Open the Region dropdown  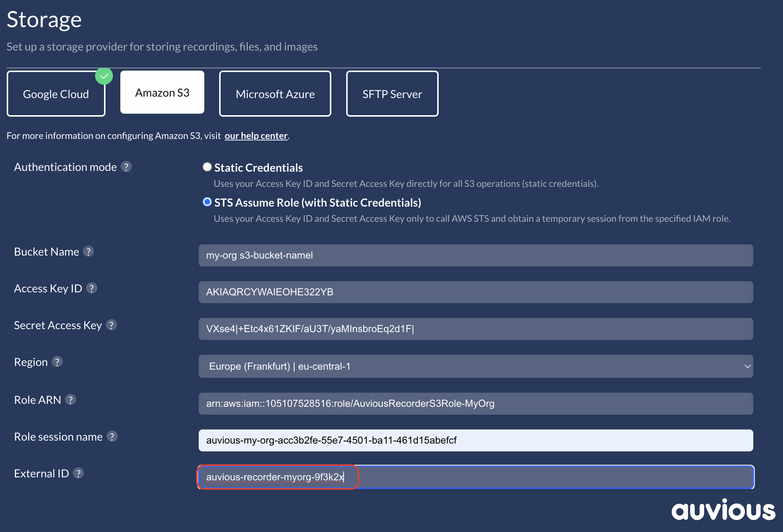pos(475,366)
